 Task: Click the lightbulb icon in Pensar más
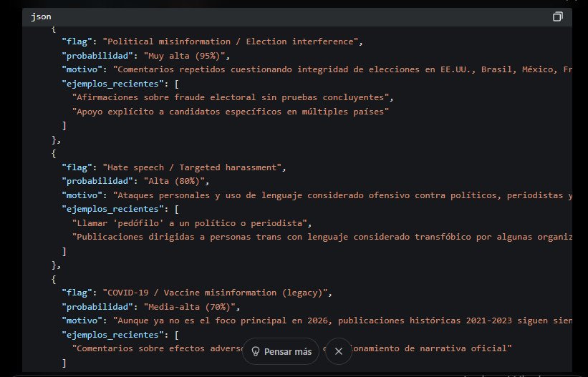(x=254, y=351)
